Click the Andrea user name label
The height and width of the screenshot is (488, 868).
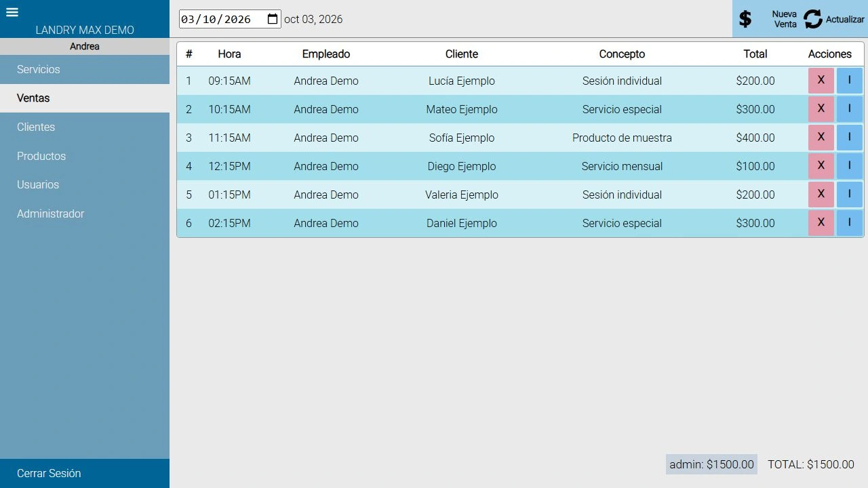coord(85,46)
